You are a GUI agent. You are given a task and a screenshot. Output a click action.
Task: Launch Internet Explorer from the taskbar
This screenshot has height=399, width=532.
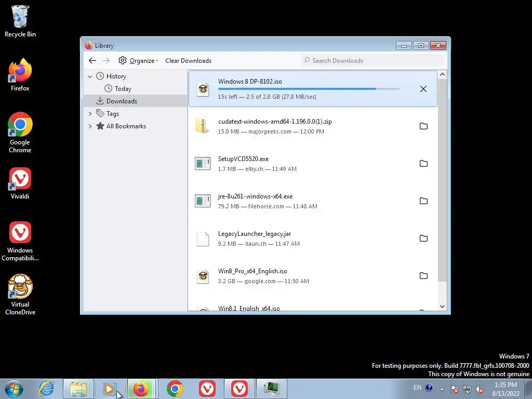point(46,389)
